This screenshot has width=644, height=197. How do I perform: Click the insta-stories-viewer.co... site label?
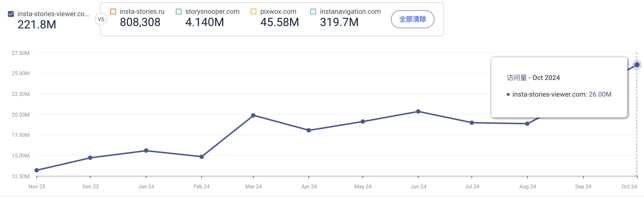(53, 14)
